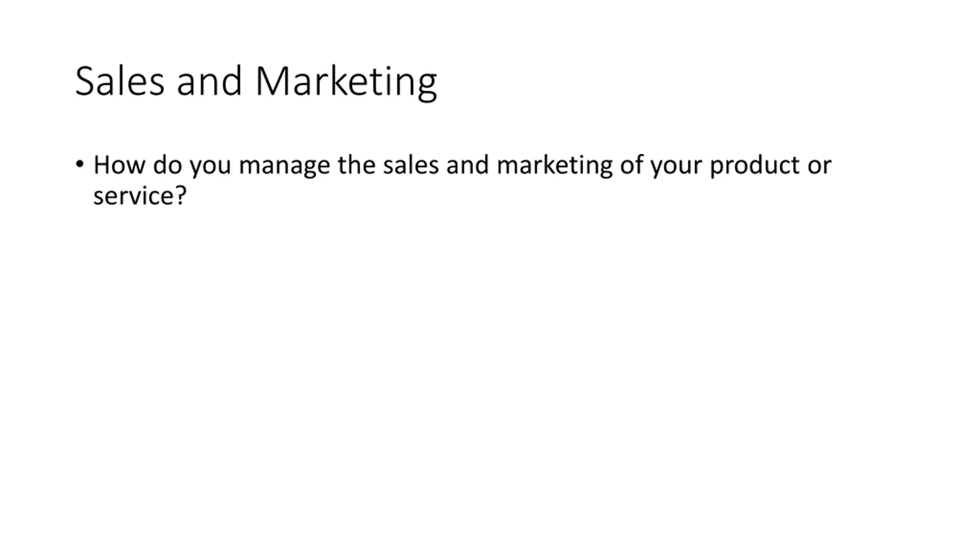Click the lowercase word "sales" in the bullet
The width and height of the screenshot is (980, 551).
pyautogui.click(x=411, y=165)
